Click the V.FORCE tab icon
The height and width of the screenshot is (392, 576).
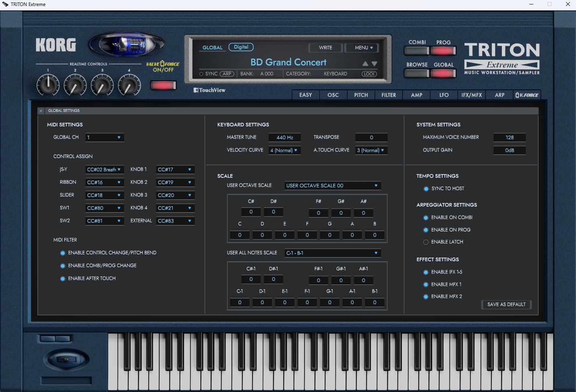pos(527,95)
